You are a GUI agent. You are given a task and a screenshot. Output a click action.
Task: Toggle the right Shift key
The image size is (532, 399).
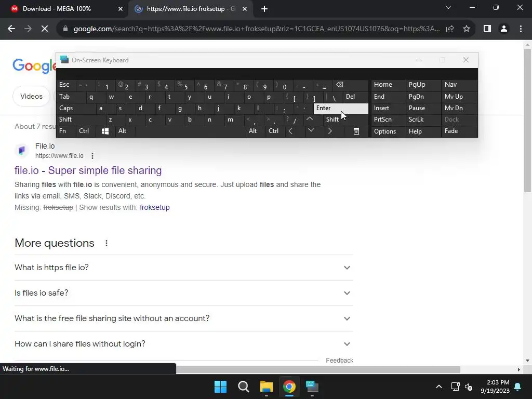pyautogui.click(x=345, y=119)
